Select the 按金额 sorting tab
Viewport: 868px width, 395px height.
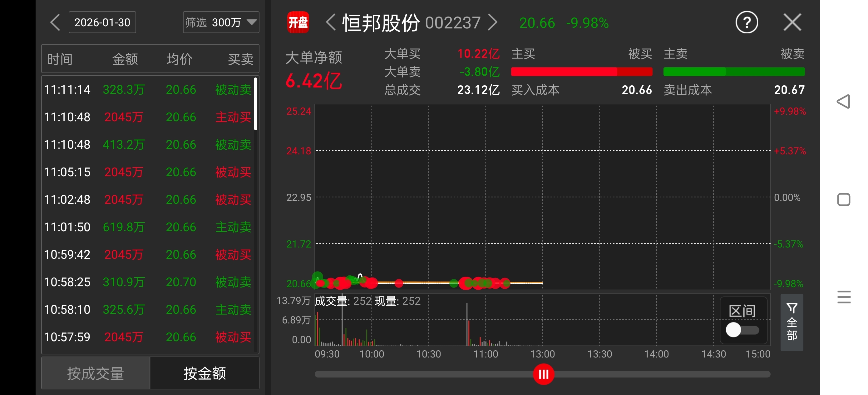[205, 373]
